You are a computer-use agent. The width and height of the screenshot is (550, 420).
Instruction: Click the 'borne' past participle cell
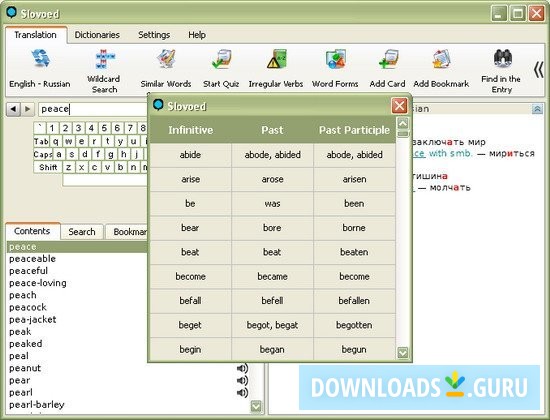tap(354, 228)
